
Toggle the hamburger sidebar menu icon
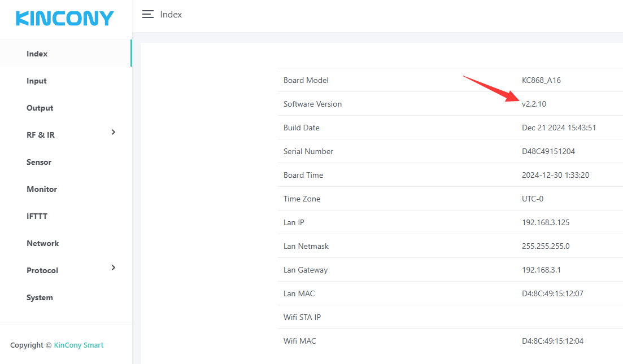pyautogui.click(x=148, y=15)
